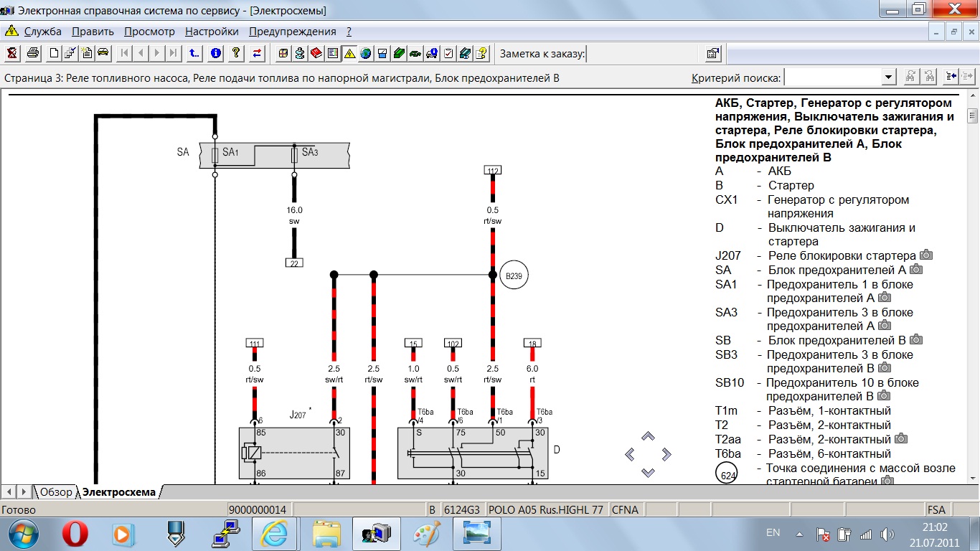Click the globe icon in the toolbar
Viewport: 980px width, 551px height.
pyautogui.click(x=366, y=53)
